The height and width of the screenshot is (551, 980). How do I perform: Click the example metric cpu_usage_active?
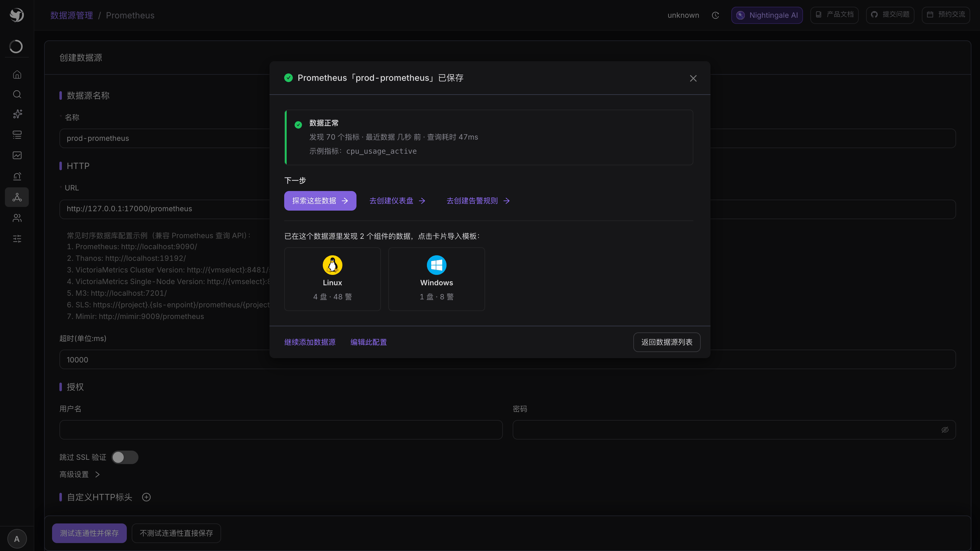pos(381,151)
